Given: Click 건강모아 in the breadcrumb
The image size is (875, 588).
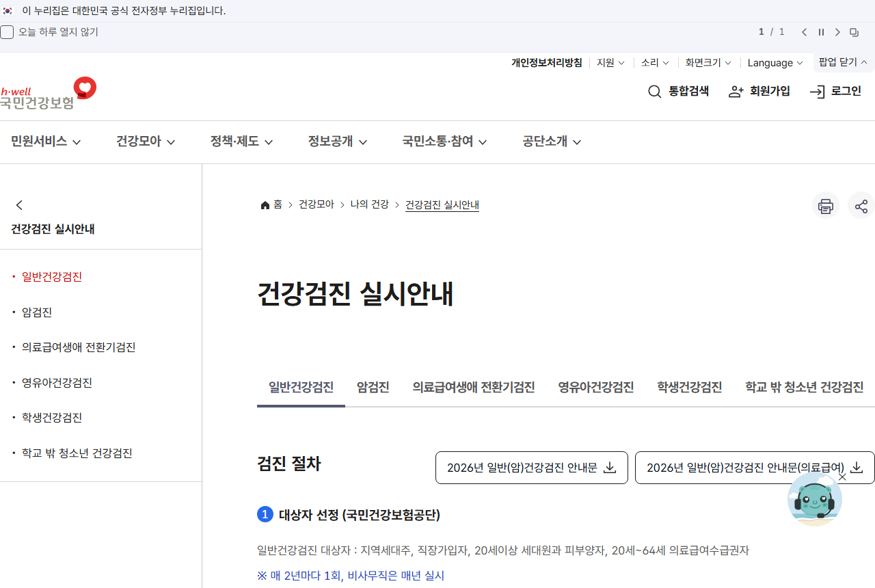Looking at the screenshot, I should tap(317, 204).
